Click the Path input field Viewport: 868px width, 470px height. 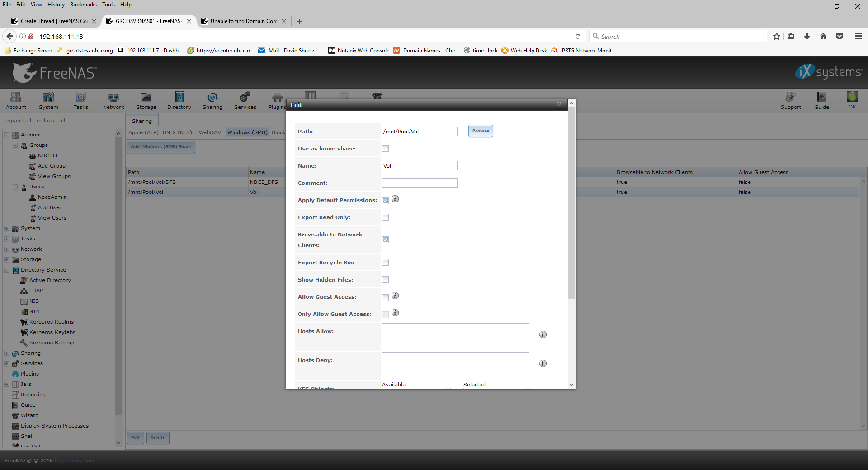pos(420,131)
